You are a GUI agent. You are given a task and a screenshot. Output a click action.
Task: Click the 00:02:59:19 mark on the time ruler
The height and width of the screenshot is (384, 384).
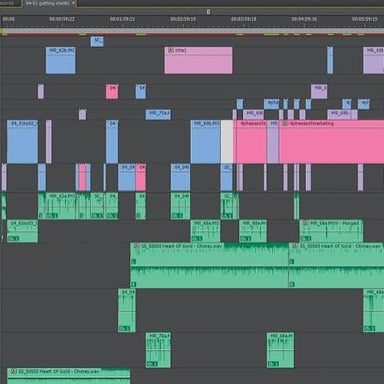point(183,19)
